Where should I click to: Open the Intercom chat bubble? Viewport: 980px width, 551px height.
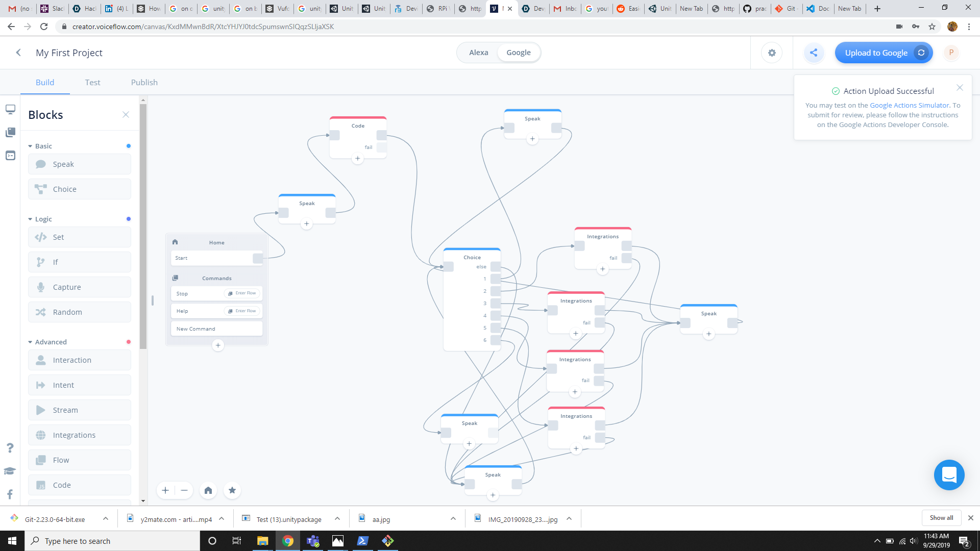pyautogui.click(x=949, y=475)
